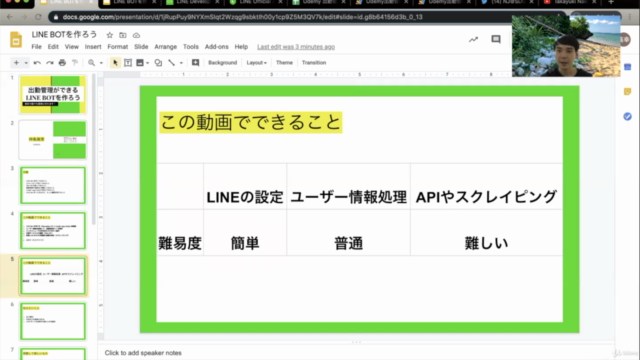The image size is (640, 360).
Task: Check the cloud document status icon
Action: (136, 35)
